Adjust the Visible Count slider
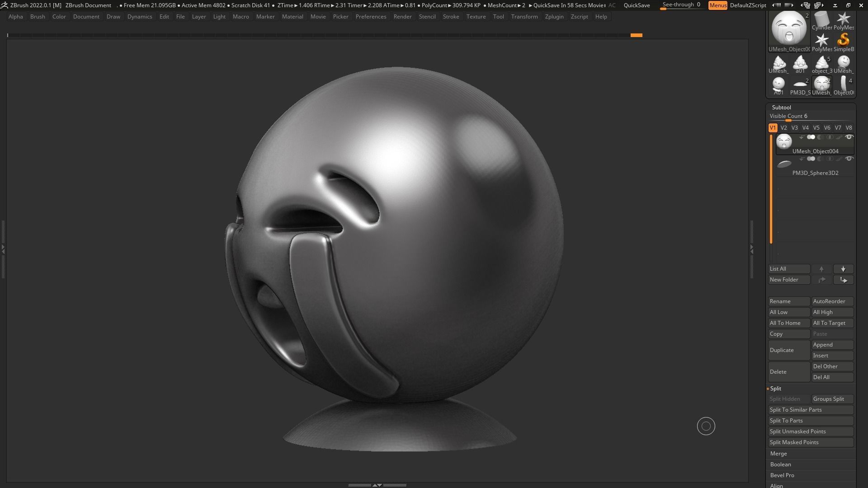This screenshot has height=488, width=868. click(x=811, y=117)
